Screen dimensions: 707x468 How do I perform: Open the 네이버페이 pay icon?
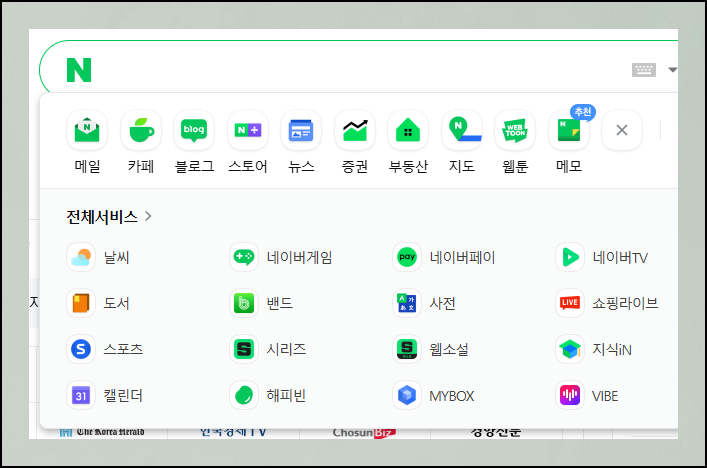click(407, 257)
